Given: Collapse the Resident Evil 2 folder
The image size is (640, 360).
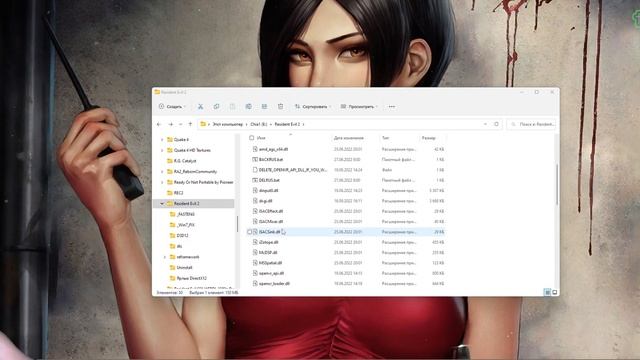Looking at the screenshot, I should pyautogui.click(x=162, y=203).
